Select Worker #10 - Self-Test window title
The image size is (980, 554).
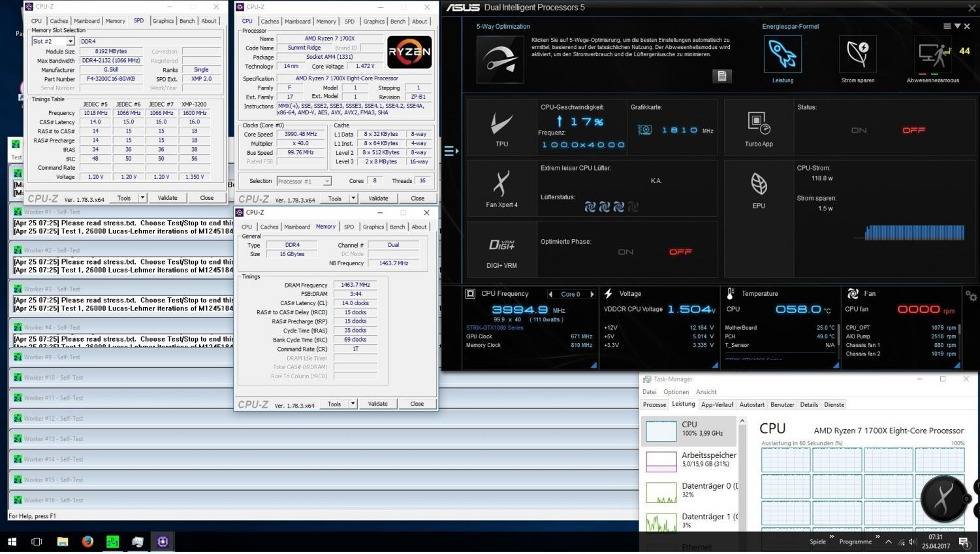(54, 378)
